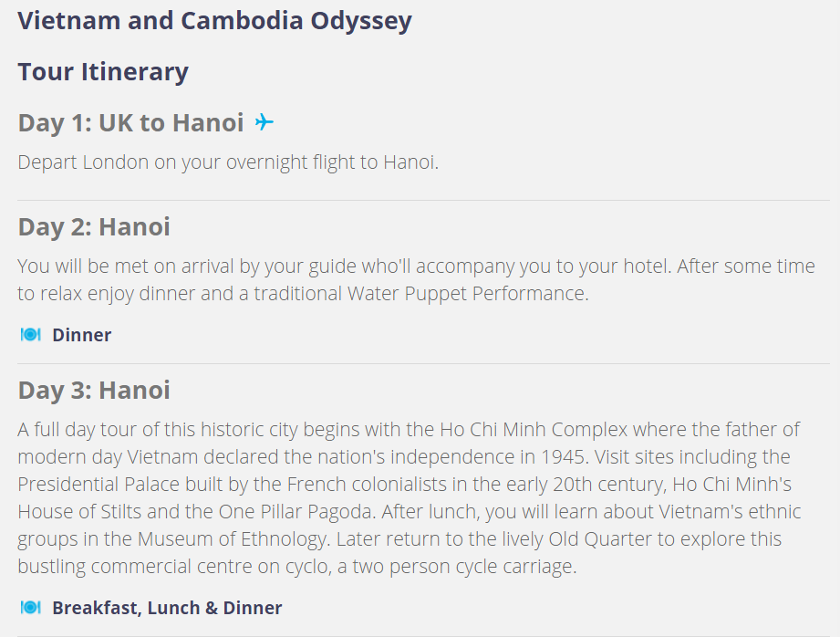Click the Old Quarter mention in Day 3

click(600, 538)
